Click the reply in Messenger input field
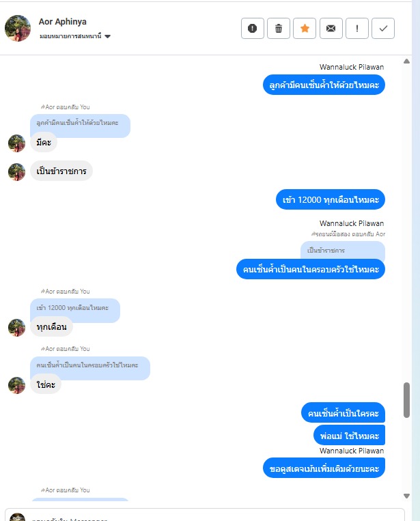 click(205, 515)
